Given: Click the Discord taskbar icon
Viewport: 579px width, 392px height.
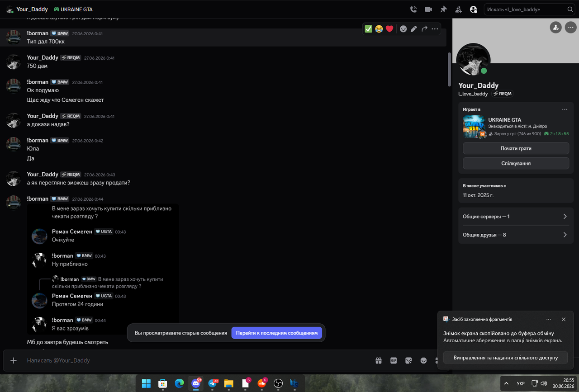Looking at the screenshot, I should pos(196,383).
